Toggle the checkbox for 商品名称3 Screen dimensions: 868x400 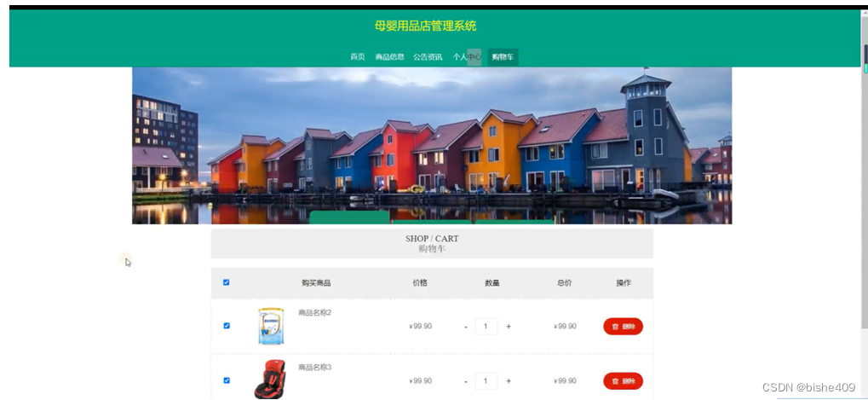click(226, 380)
